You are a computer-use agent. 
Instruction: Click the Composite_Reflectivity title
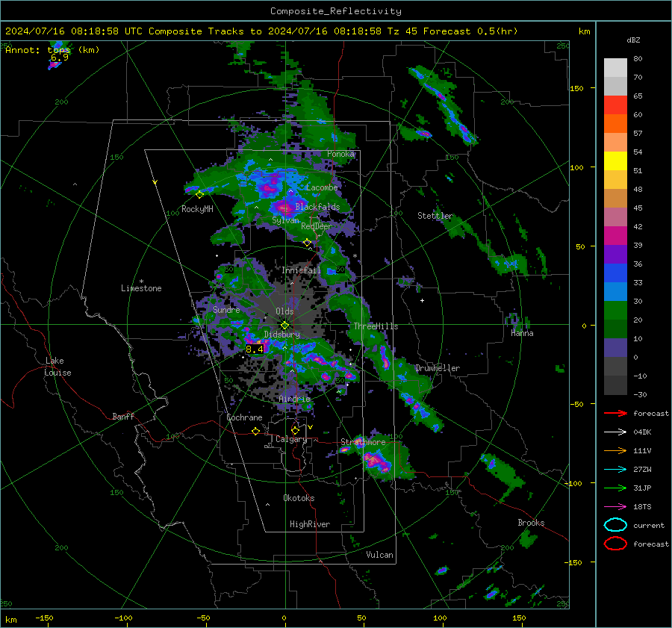pos(335,11)
